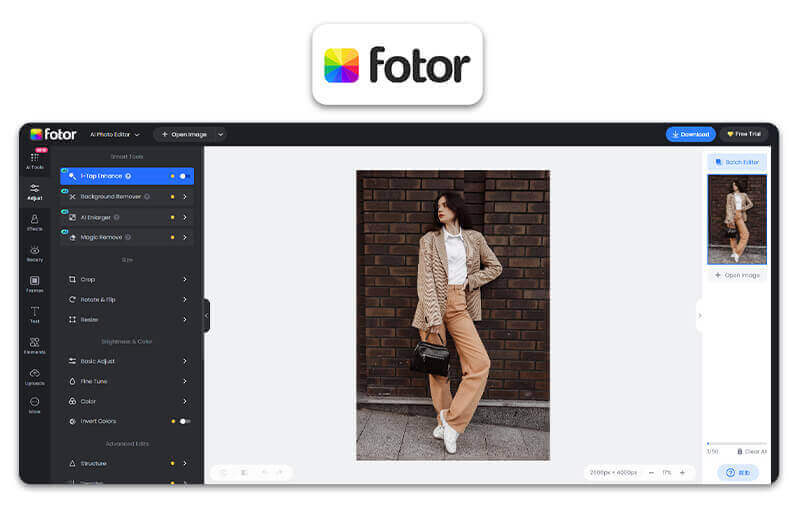Click the Fine Tune droplet icon
This screenshot has height=509, width=800.
72,381
